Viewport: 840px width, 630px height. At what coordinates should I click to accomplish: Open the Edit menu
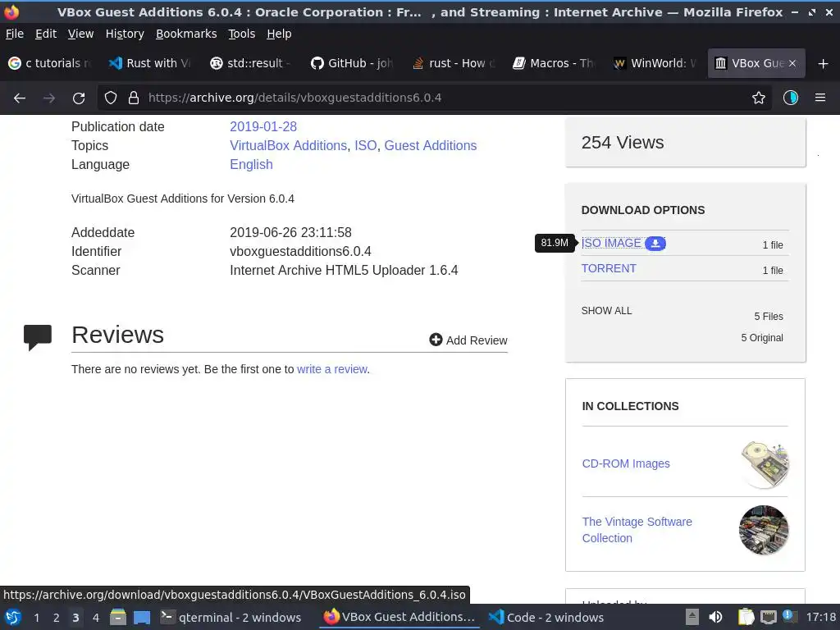[46, 34]
